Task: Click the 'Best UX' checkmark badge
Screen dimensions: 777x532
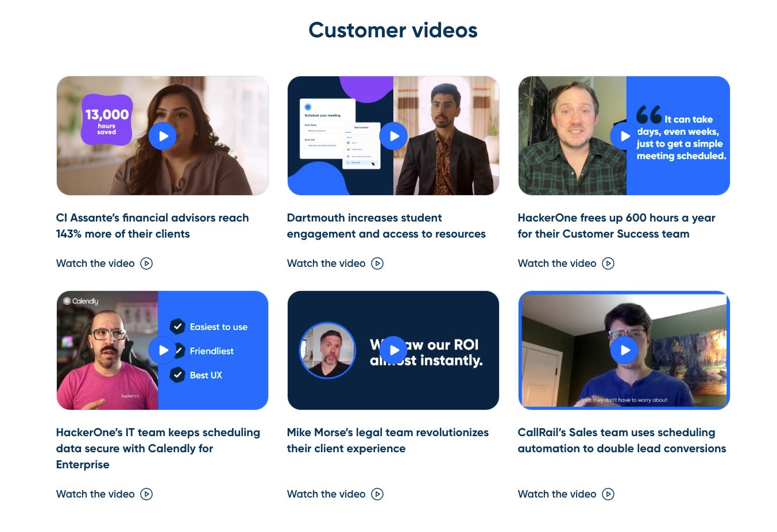Action: point(177,375)
